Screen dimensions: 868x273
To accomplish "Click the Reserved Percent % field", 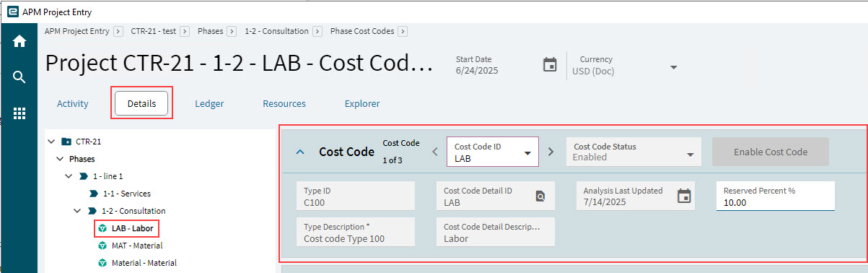I will point(776,196).
